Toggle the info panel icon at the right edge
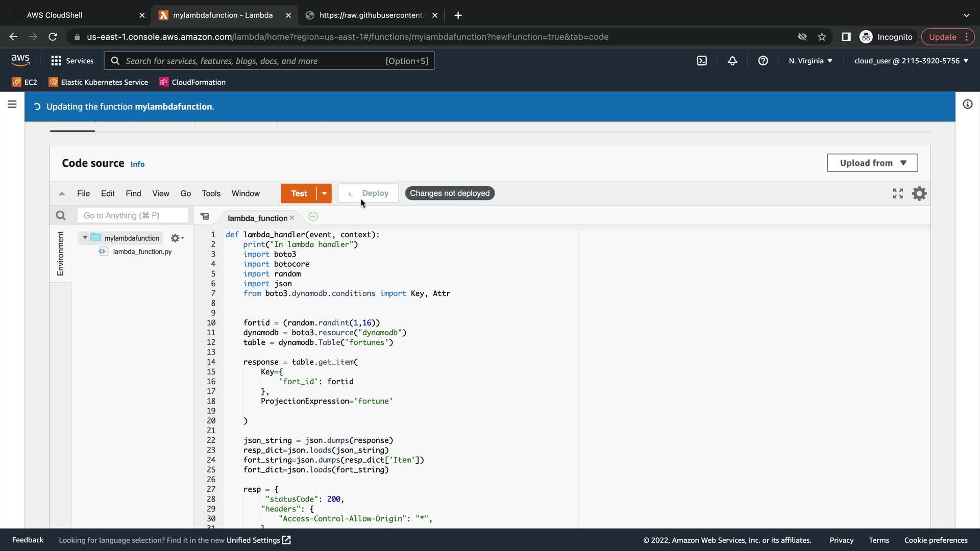The image size is (980, 551). (967, 105)
